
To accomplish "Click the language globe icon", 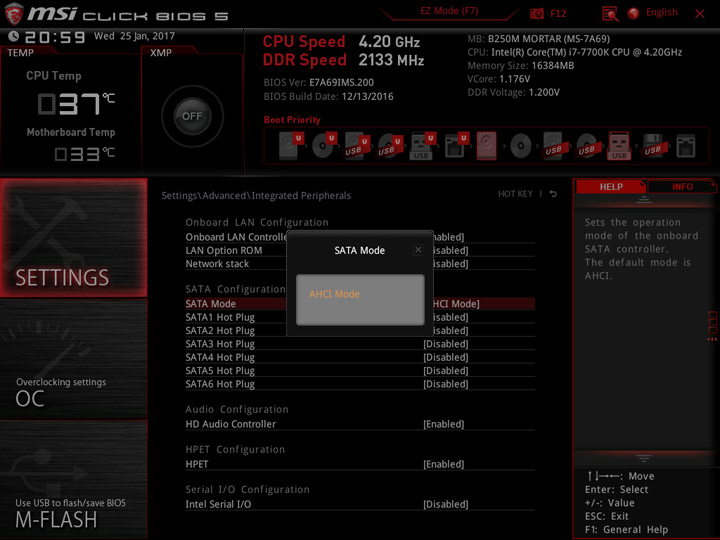I will coord(633,13).
